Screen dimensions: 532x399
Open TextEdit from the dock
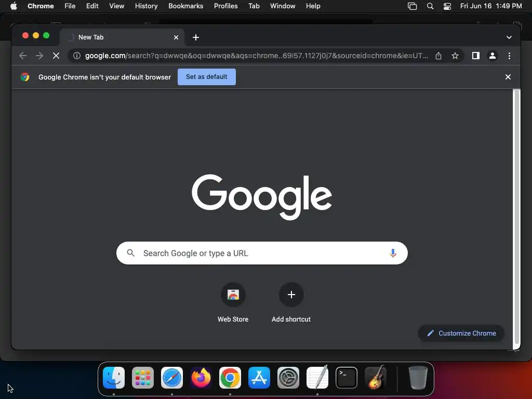(317, 378)
